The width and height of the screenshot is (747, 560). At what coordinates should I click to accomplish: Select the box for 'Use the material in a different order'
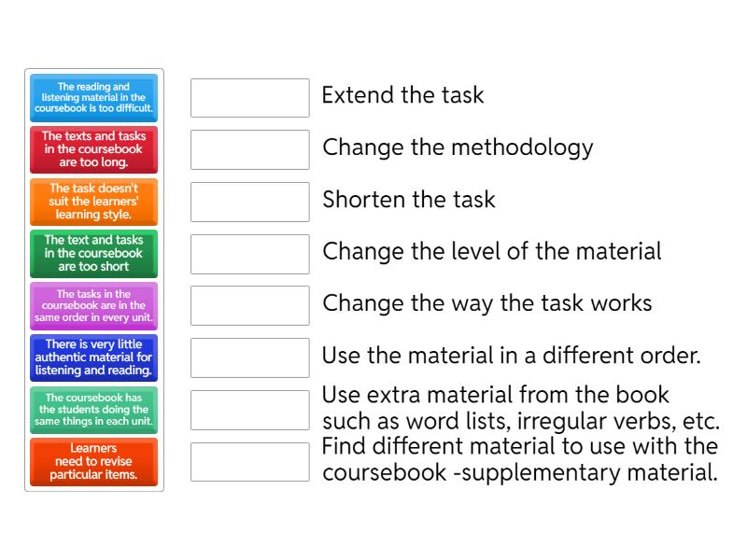point(249,357)
